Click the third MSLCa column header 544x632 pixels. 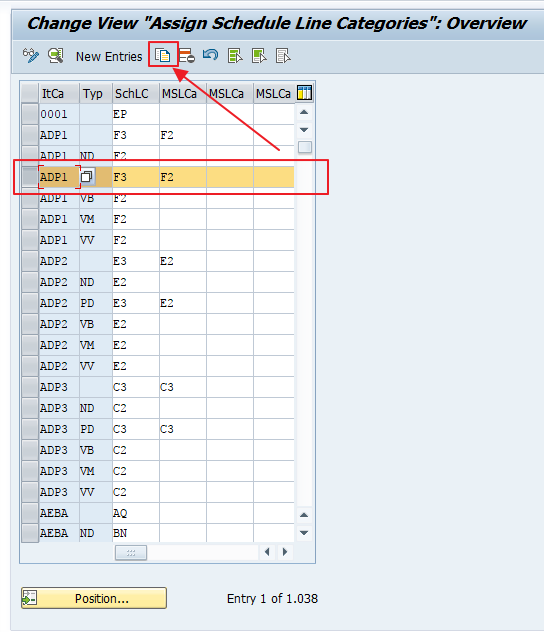274,94
